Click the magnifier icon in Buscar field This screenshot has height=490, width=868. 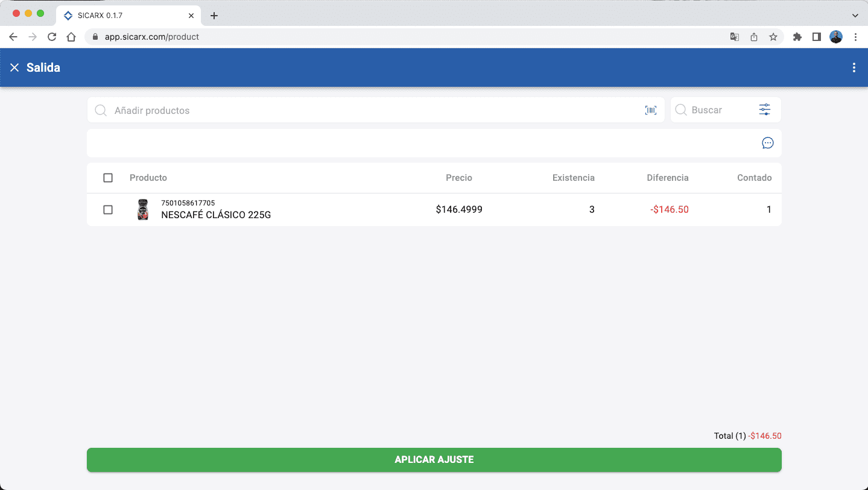click(681, 110)
